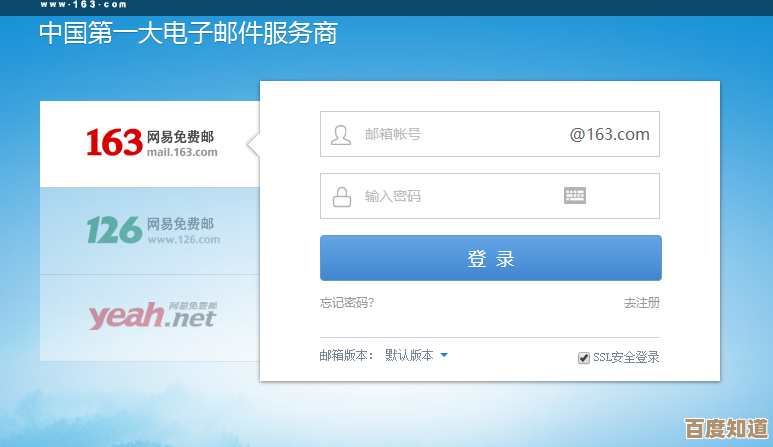Image resolution: width=773 pixels, height=447 pixels.
Task: Focus the 输入密码 password field
Action: click(450, 196)
